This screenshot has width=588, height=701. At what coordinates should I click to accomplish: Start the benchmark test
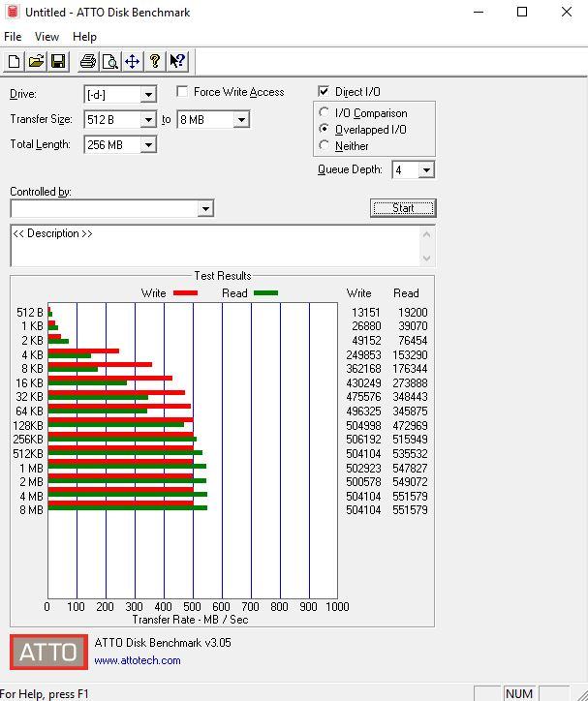(403, 208)
